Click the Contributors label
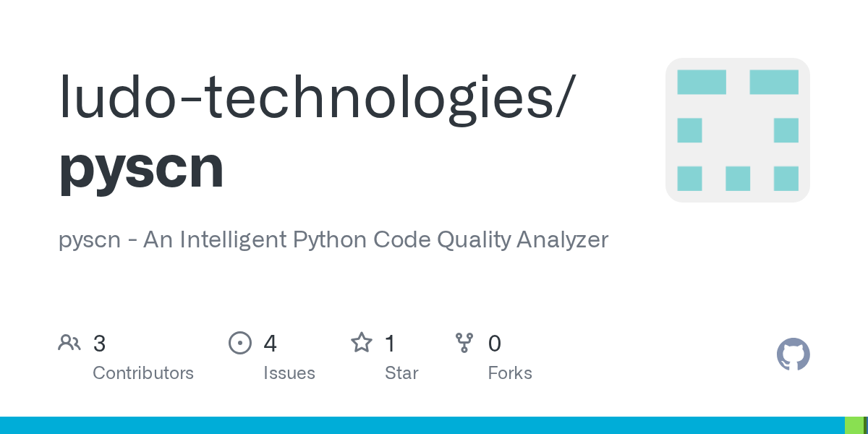 point(143,373)
